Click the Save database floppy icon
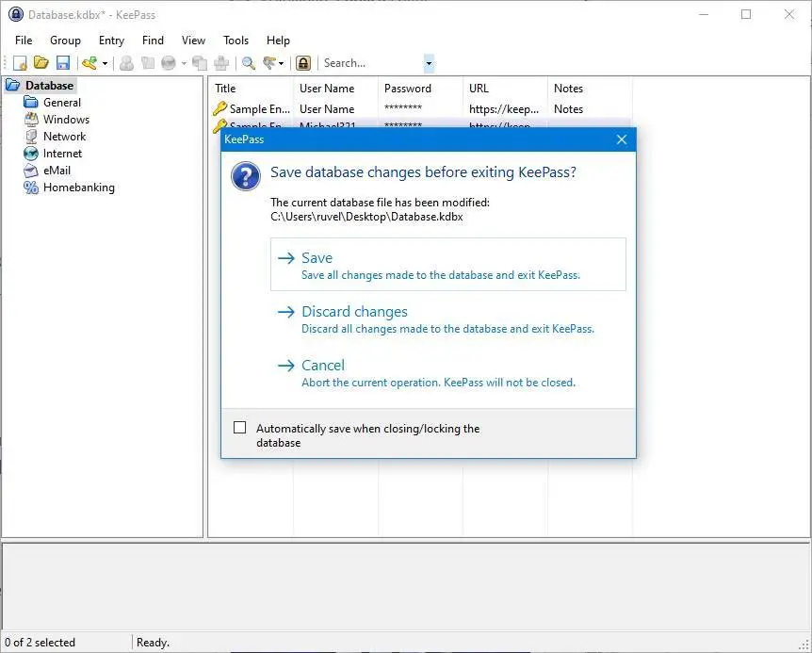 63,63
